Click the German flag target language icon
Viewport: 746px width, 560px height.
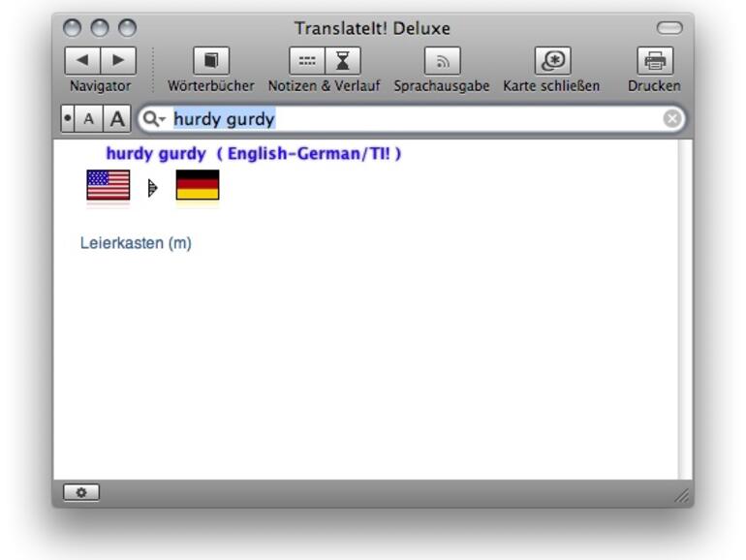point(198,185)
